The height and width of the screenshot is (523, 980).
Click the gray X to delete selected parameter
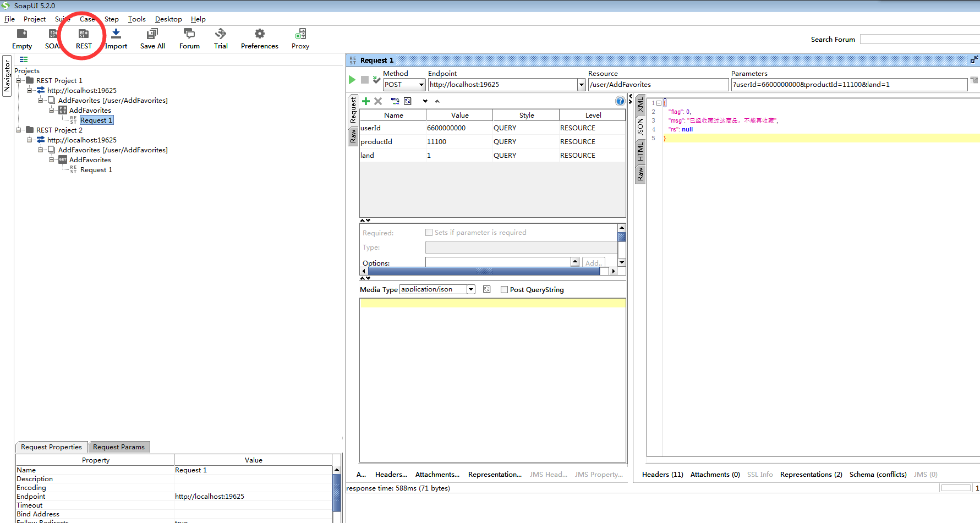pyautogui.click(x=378, y=101)
